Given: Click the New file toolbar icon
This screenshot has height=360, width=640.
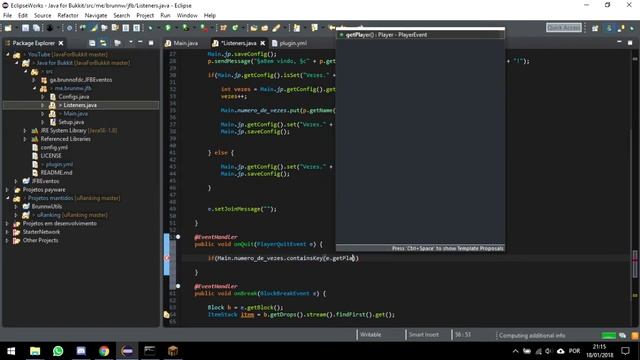Looking at the screenshot, I should (8, 28).
